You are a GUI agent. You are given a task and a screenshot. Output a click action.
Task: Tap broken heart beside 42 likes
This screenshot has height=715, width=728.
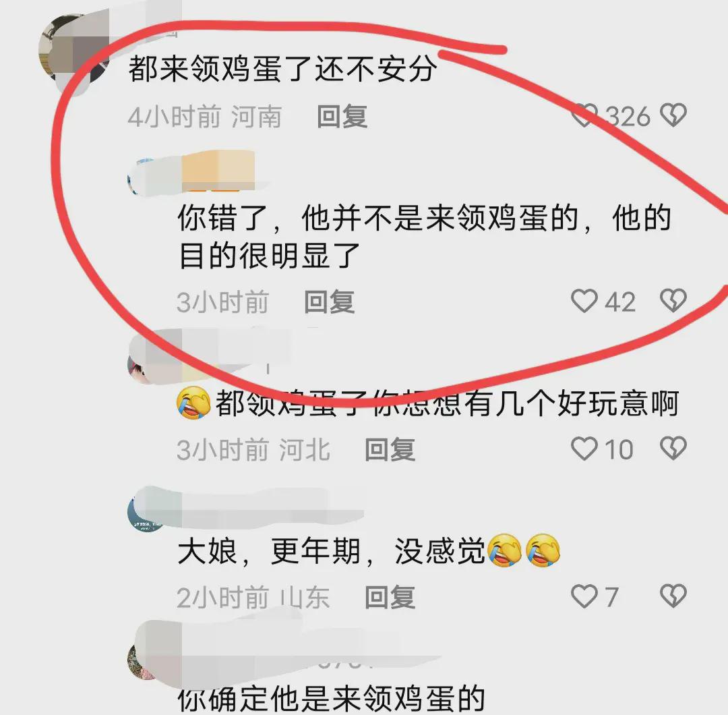tap(673, 301)
